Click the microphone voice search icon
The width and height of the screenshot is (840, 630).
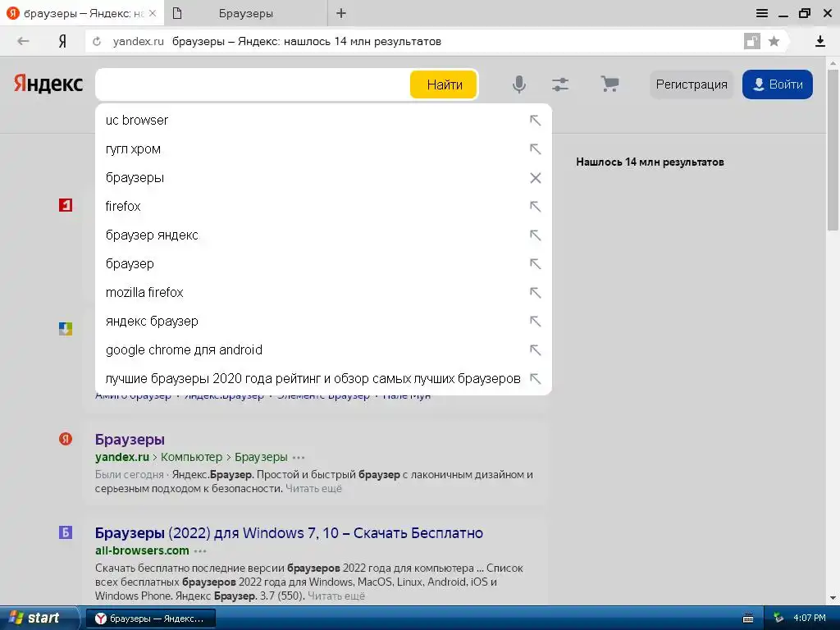(x=518, y=84)
